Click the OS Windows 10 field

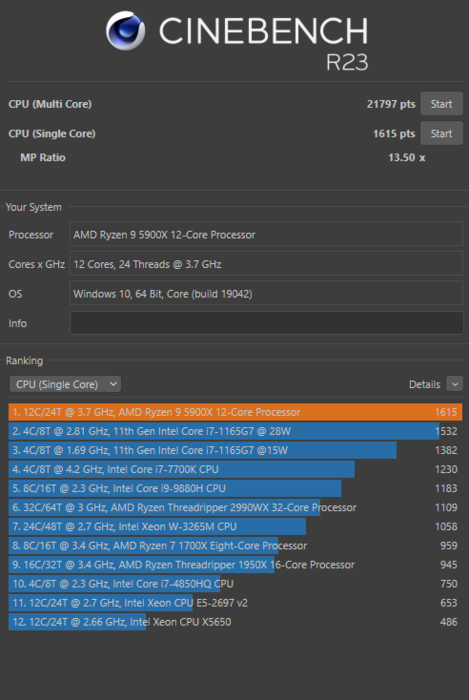(266, 293)
